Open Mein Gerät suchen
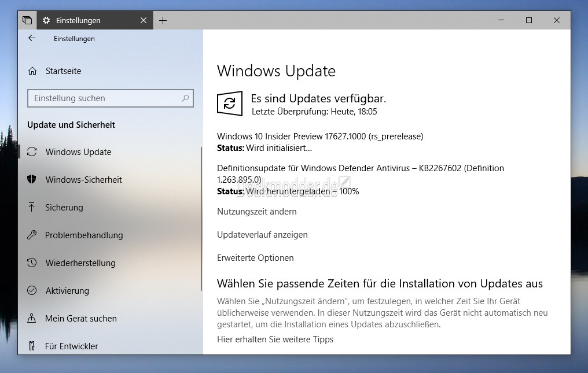Screen dimensions: 588x373 pos(81,318)
